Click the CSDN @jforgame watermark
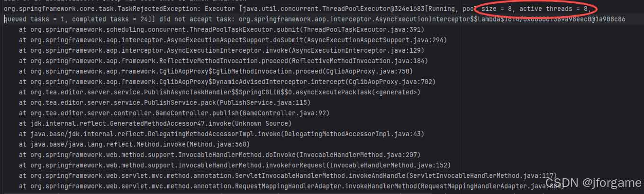Image resolution: width=644 pixels, height=194 pixels. (x=592, y=182)
